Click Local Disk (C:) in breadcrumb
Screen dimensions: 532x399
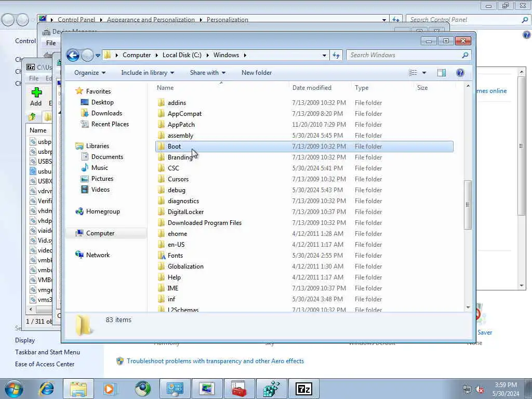pyautogui.click(x=182, y=55)
